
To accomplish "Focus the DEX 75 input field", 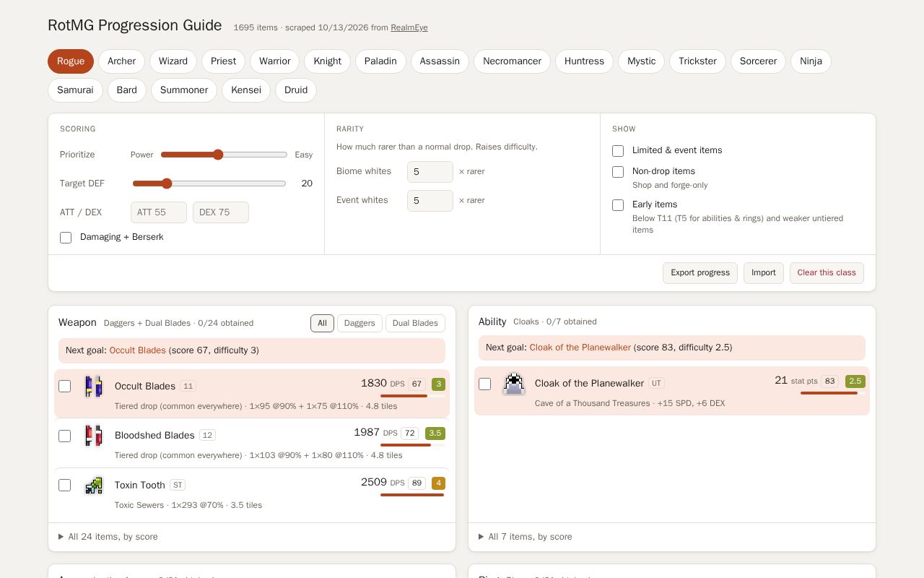I will pyautogui.click(x=221, y=212).
